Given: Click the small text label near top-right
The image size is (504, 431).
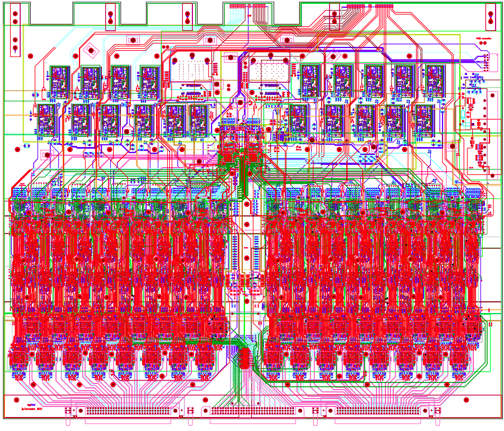Looking at the screenshot, I should click(483, 39).
